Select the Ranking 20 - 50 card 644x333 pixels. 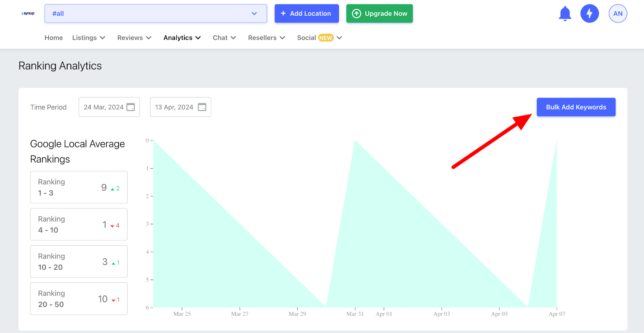(79, 298)
